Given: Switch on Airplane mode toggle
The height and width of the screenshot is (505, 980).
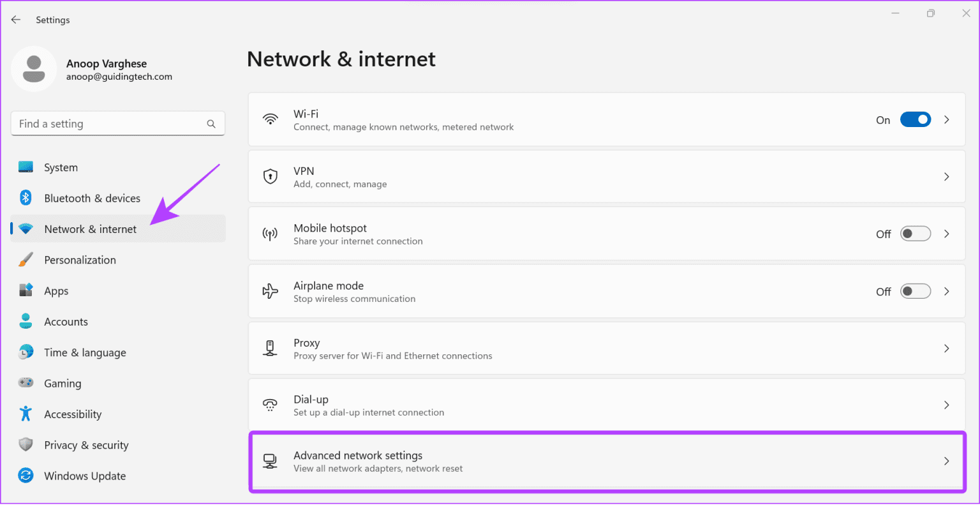Looking at the screenshot, I should point(915,292).
